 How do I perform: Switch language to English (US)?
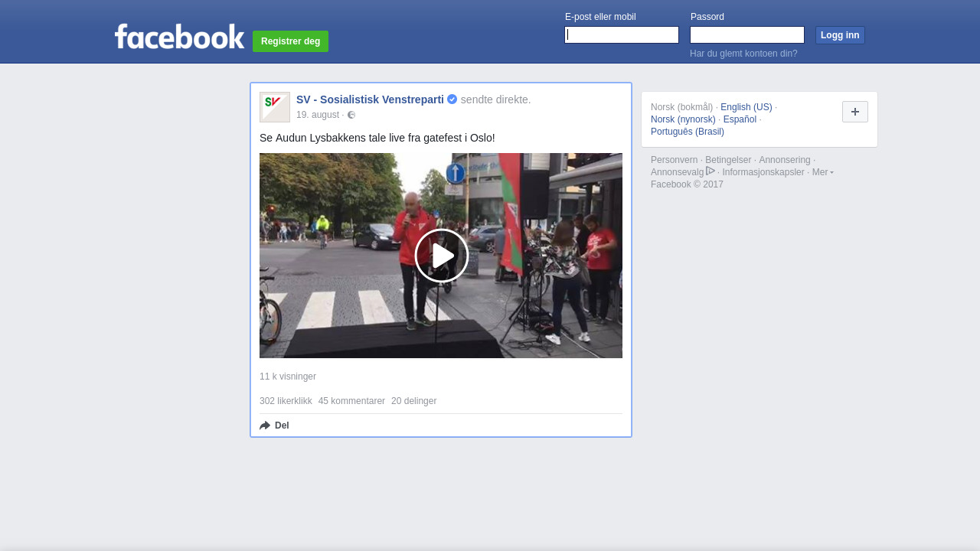(746, 107)
